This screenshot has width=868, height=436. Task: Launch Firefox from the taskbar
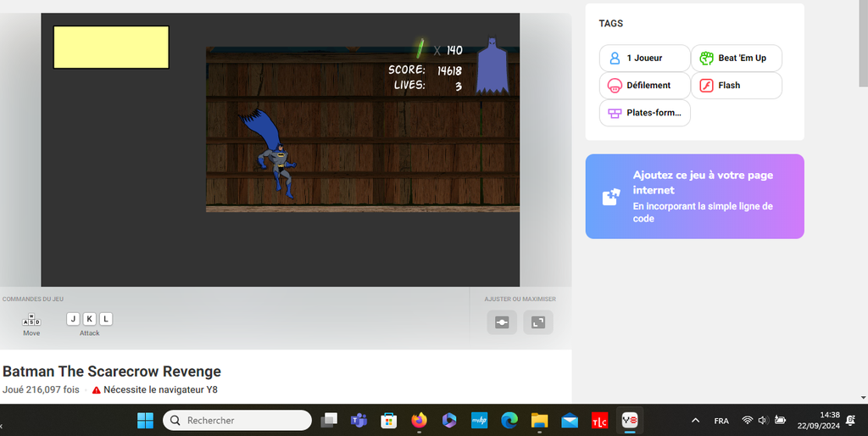coord(419,421)
